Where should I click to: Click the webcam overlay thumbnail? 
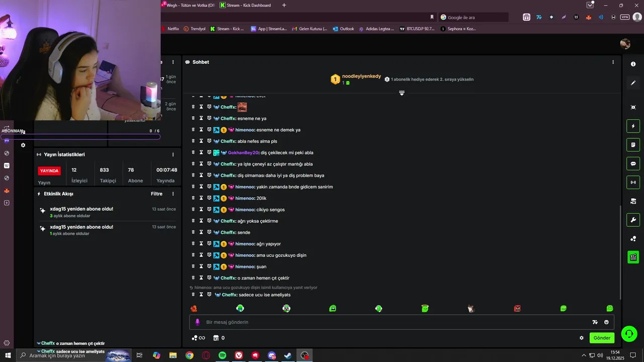click(80, 60)
